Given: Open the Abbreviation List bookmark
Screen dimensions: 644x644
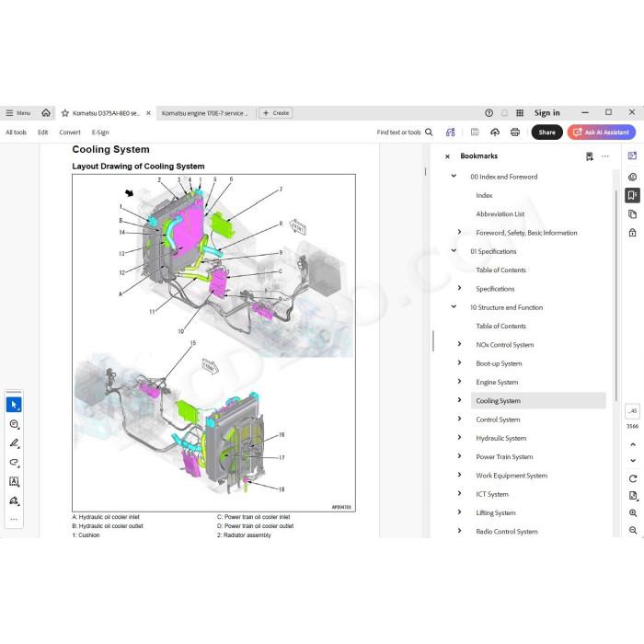Looking at the screenshot, I should 500,214.
